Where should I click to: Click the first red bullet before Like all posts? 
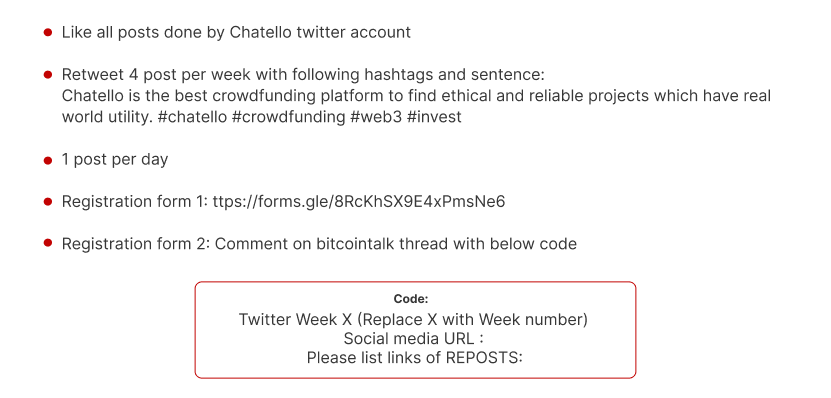(48, 32)
